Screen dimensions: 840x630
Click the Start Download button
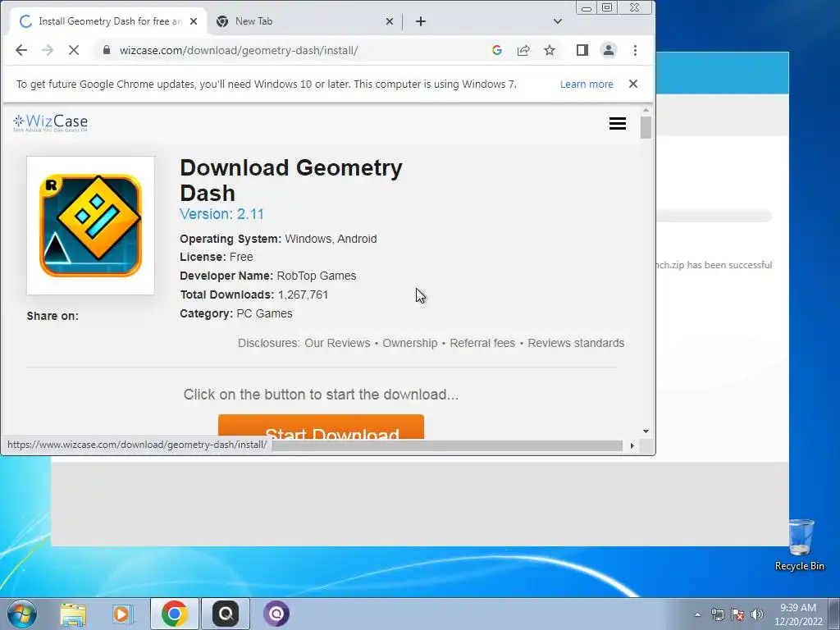point(321,427)
